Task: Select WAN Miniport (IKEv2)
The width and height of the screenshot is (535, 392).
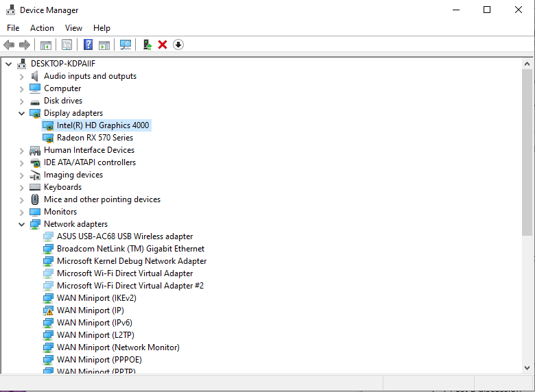Action: 97,298
